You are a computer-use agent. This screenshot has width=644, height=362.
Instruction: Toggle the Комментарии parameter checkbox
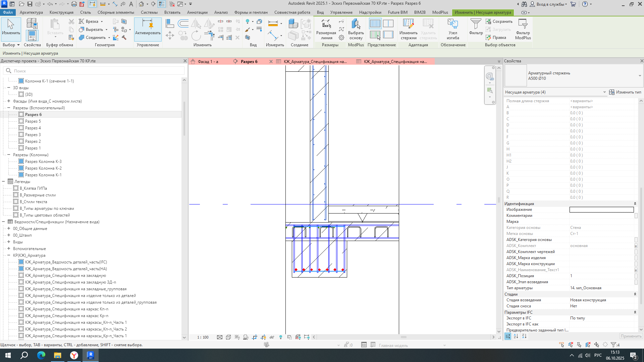point(636,216)
